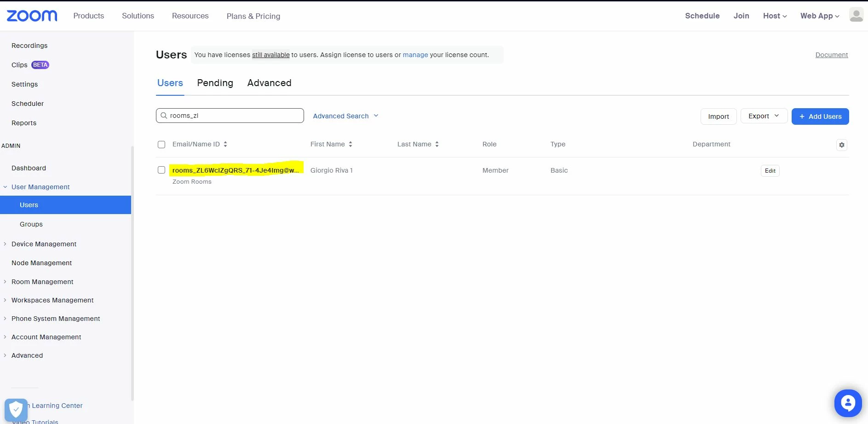Go to Plans & Pricing

253,16
